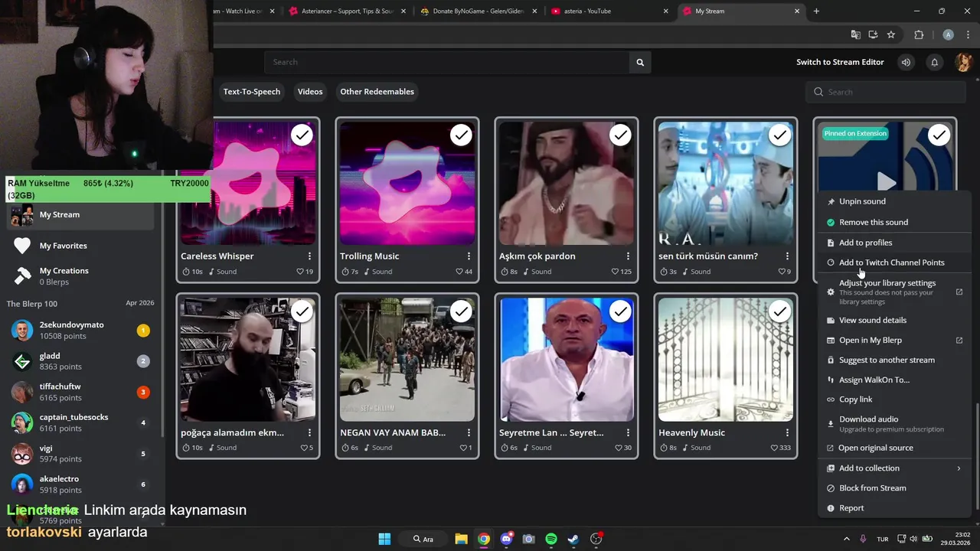
Task: Open three-dot menu for Heavenly Music
Action: [787, 432]
